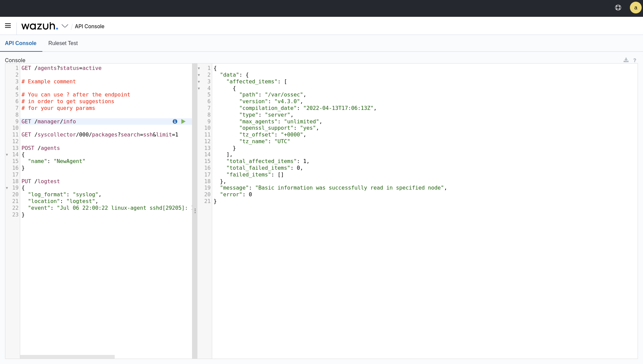
Task: Open console help via question mark icon
Action: [x=635, y=60]
